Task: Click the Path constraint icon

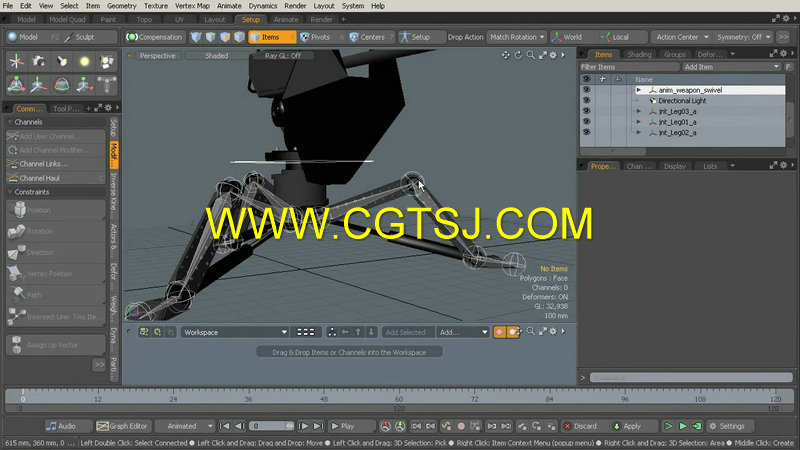Action: (17, 294)
